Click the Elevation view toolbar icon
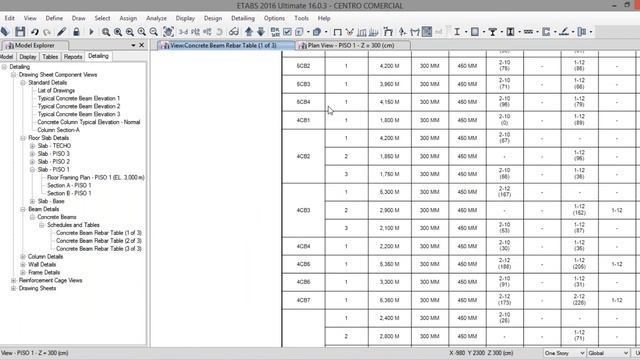 click(x=208, y=32)
